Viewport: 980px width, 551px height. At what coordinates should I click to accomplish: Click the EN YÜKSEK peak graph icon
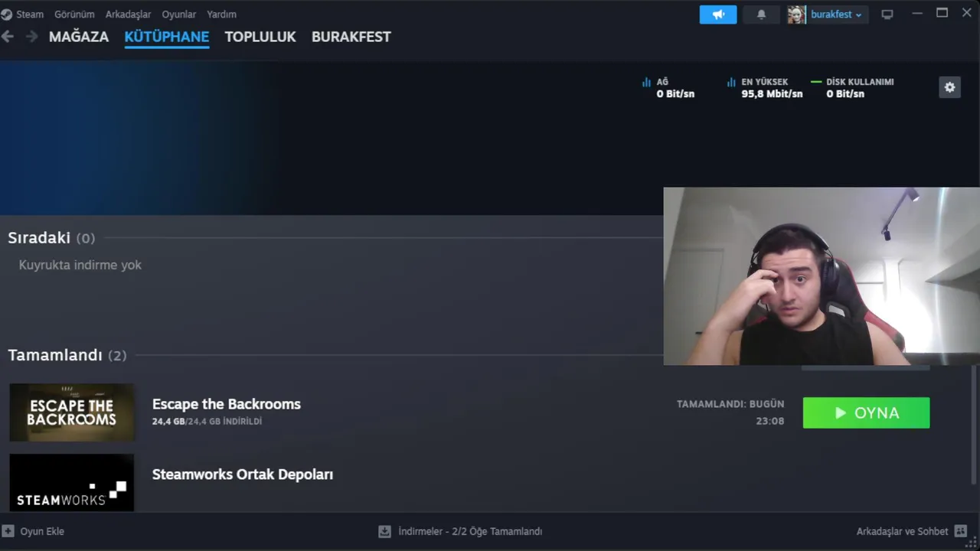click(731, 82)
